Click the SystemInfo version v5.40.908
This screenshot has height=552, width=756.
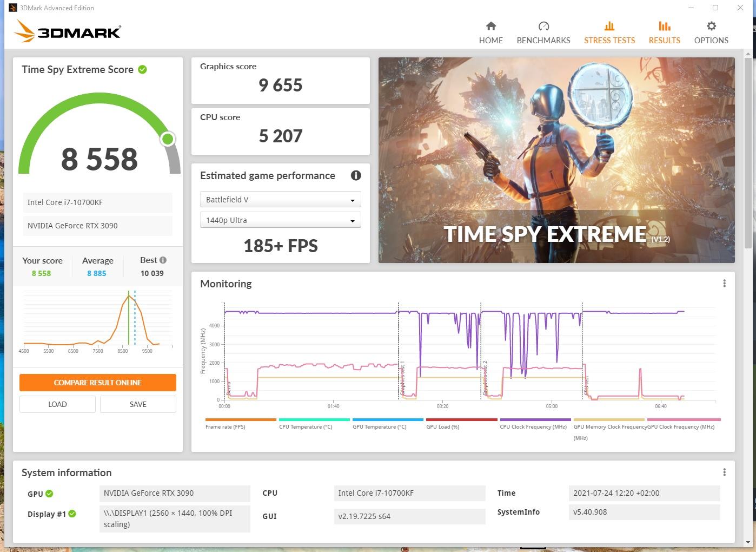[644, 512]
